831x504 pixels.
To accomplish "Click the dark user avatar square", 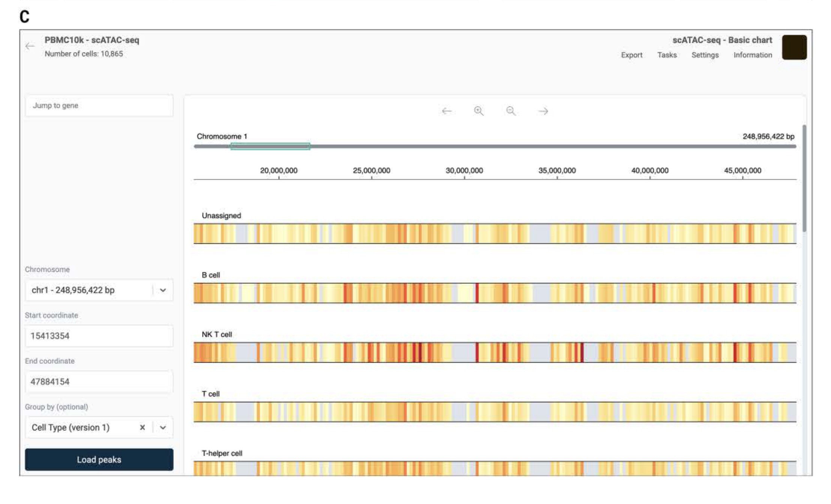I will [794, 47].
